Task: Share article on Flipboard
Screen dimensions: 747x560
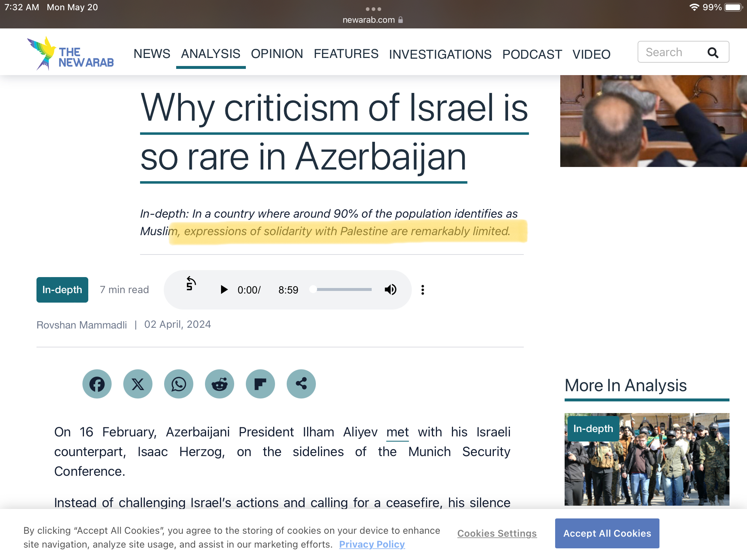Action: [260, 384]
